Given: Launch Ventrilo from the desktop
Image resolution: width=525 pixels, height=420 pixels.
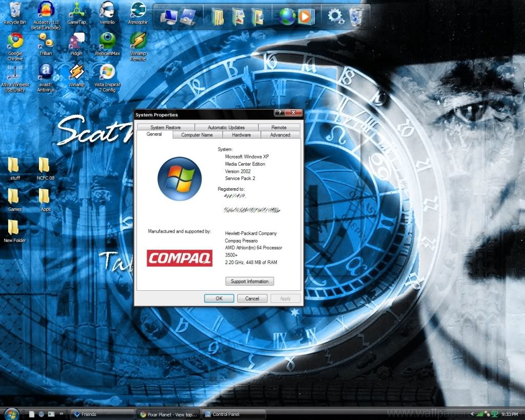Looking at the screenshot, I should (107, 10).
